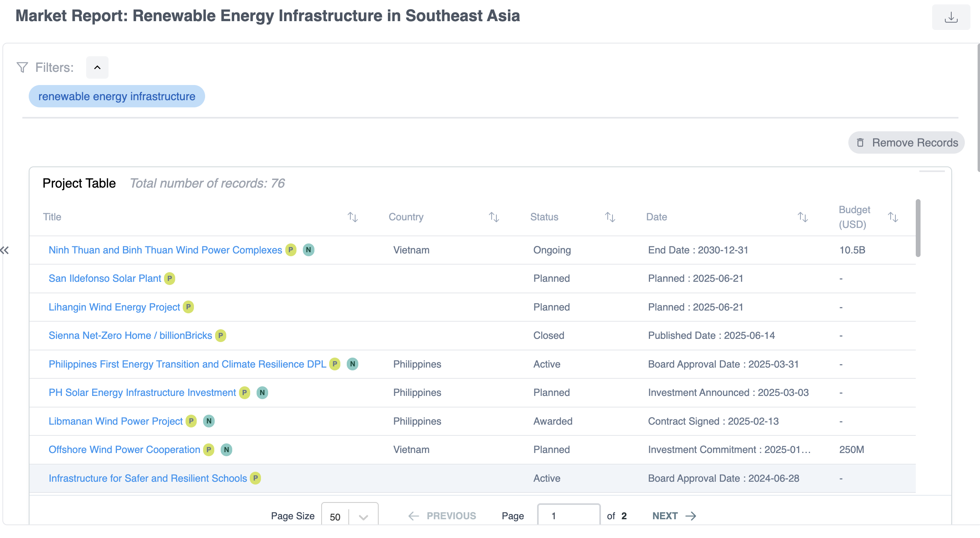Open Ninh Thuan and Binh Thuan Wind Power Complexes

coord(165,250)
